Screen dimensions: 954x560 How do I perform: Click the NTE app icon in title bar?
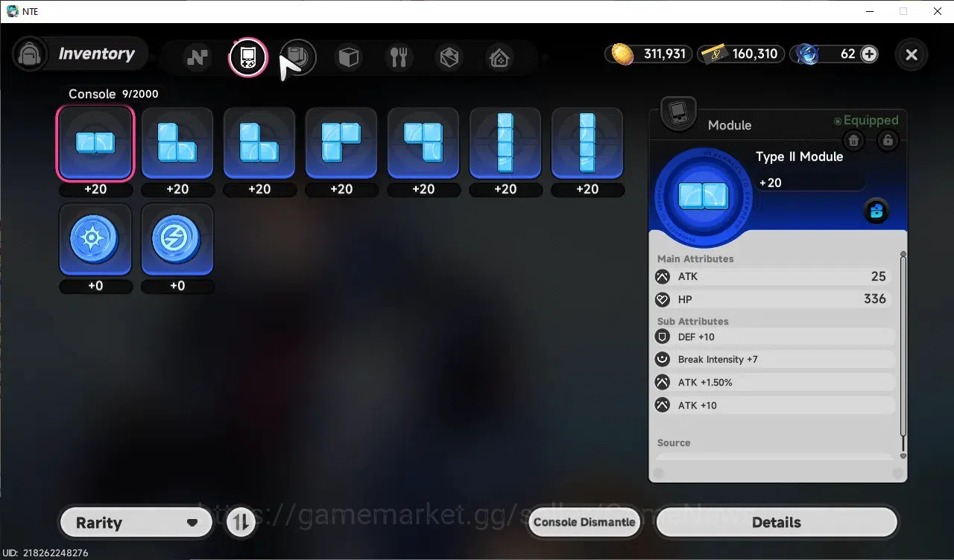point(13,11)
